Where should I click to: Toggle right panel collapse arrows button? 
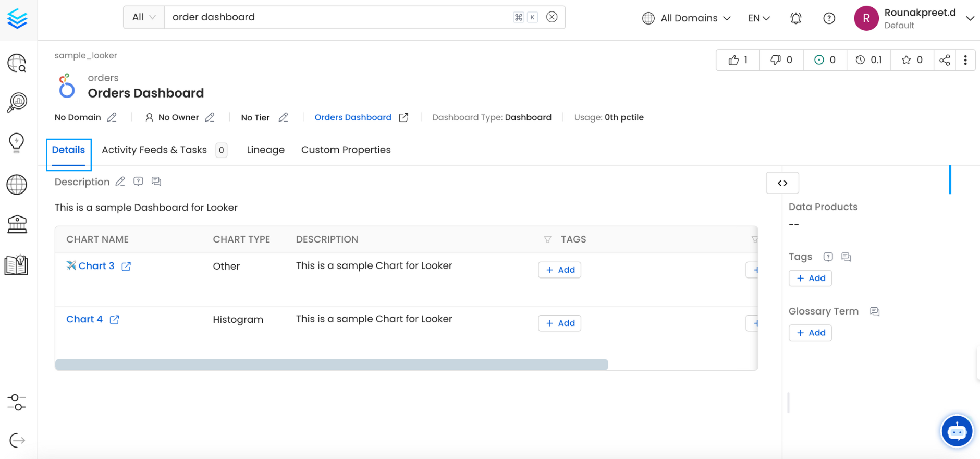(x=782, y=183)
